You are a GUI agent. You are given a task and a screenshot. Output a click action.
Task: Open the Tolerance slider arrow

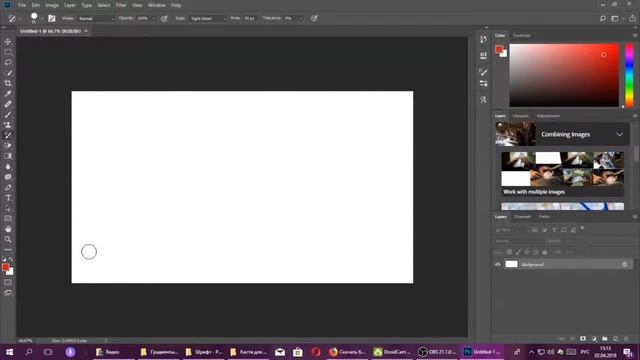tap(300, 18)
